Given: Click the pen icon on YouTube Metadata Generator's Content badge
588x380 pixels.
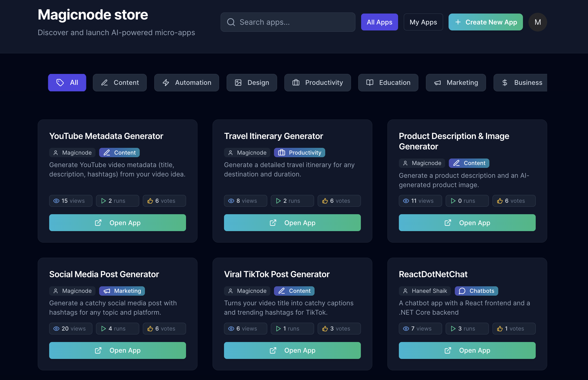Looking at the screenshot, I should [107, 153].
